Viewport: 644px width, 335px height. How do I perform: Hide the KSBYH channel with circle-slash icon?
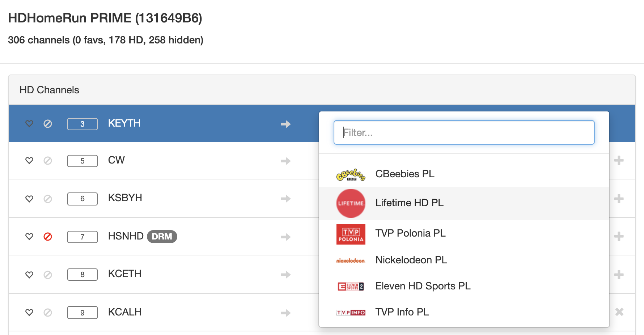pyautogui.click(x=48, y=199)
